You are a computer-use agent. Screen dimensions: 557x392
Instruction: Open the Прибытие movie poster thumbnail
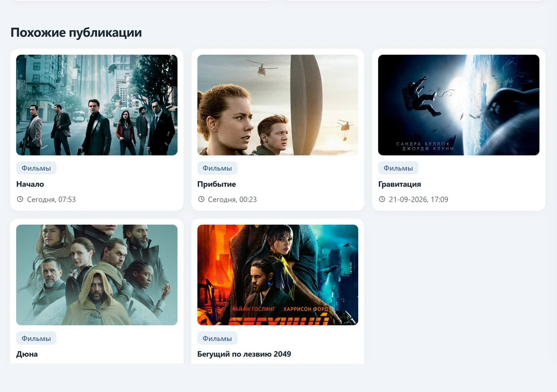pyautogui.click(x=278, y=105)
